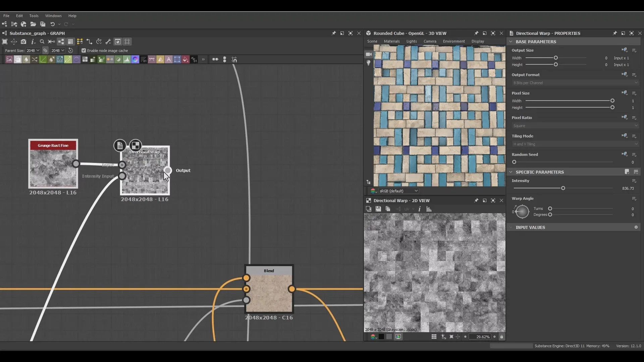Image resolution: width=644 pixels, height=362 pixels.
Task: Save the 2D view image to disk
Action: pyautogui.click(x=378, y=209)
